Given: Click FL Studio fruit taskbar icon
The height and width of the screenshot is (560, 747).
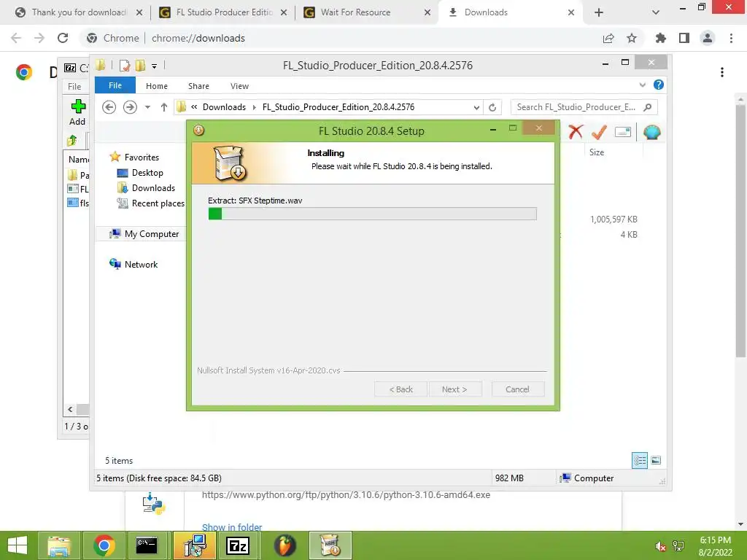Looking at the screenshot, I should [x=285, y=545].
